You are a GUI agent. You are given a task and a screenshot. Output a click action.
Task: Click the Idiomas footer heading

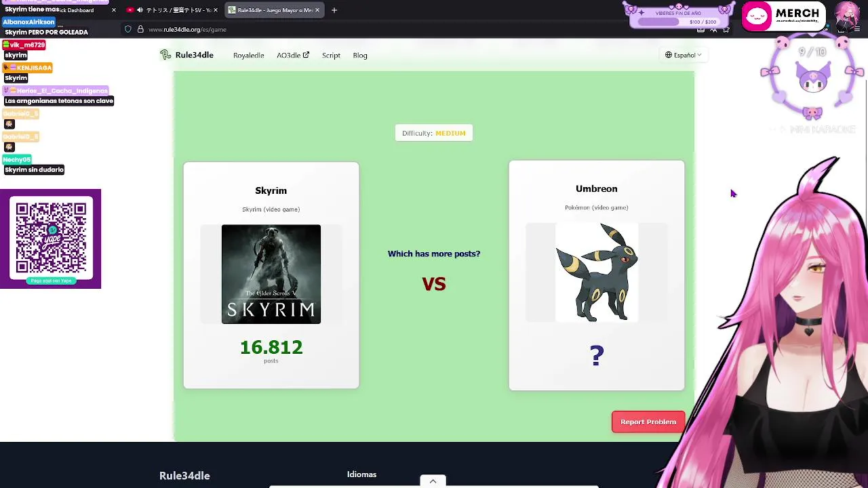361,474
